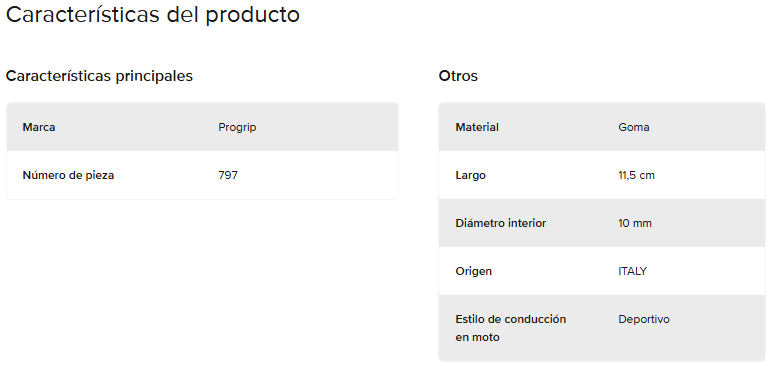
Task: Select the 'Características principales' section title
Action: point(99,76)
